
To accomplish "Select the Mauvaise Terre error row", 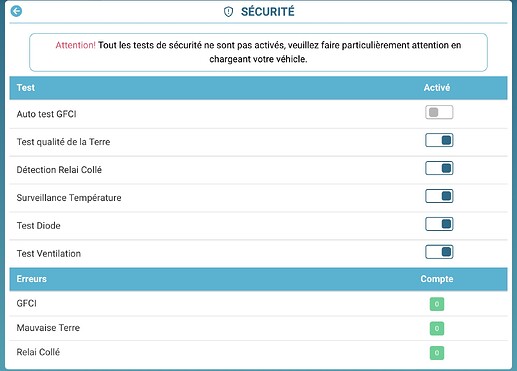I will click(x=258, y=328).
